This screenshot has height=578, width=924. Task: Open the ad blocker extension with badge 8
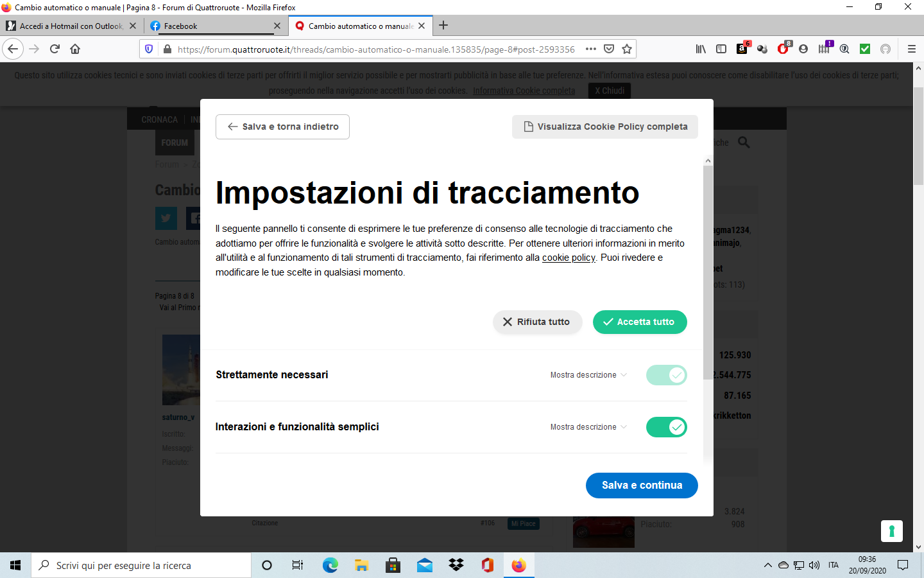coord(783,49)
